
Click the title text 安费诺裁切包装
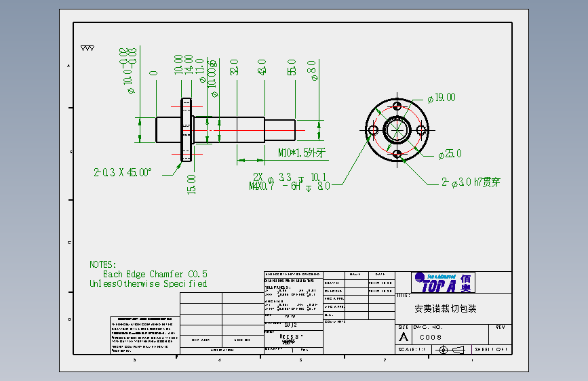pos(446,308)
